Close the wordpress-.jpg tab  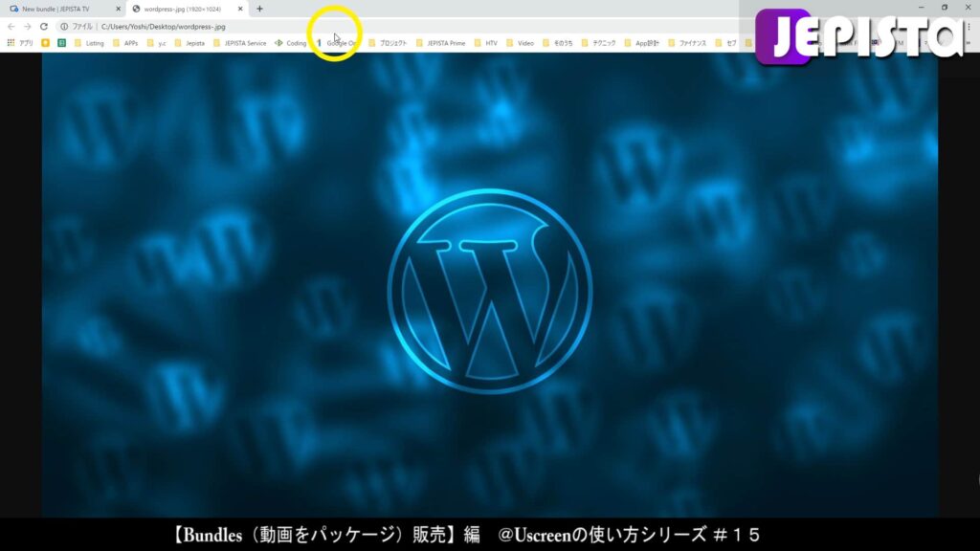(x=240, y=9)
